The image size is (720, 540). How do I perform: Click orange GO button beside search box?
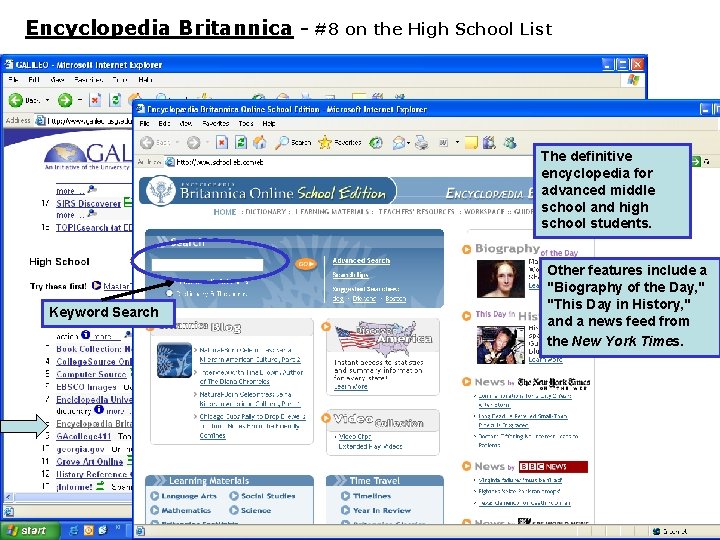click(306, 264)
